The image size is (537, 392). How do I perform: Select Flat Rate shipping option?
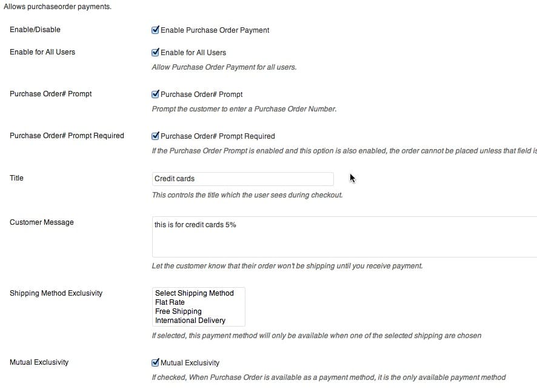[170, 302]
